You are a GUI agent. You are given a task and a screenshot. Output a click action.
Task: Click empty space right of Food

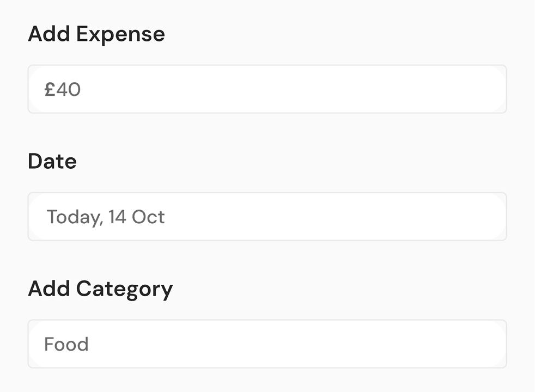click(327, 344)
